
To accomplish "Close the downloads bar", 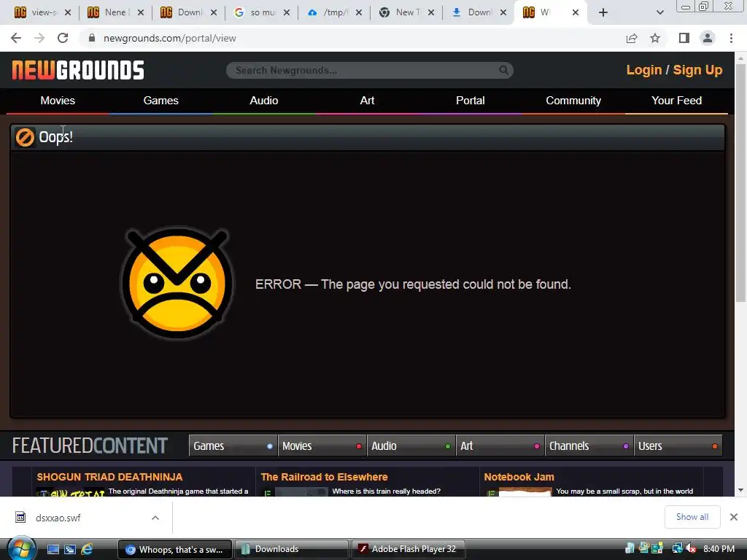I will (x=734, y=517).
